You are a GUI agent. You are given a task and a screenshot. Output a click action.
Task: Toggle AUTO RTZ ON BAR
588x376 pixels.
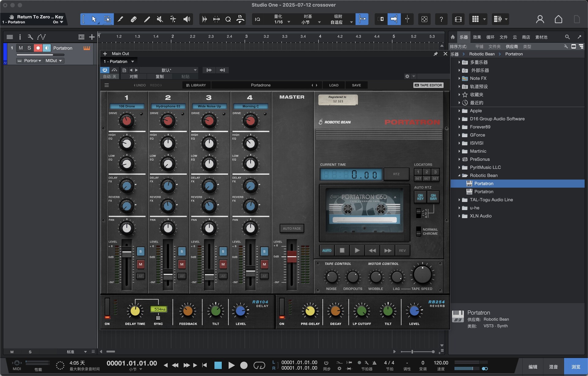(433, 197)
